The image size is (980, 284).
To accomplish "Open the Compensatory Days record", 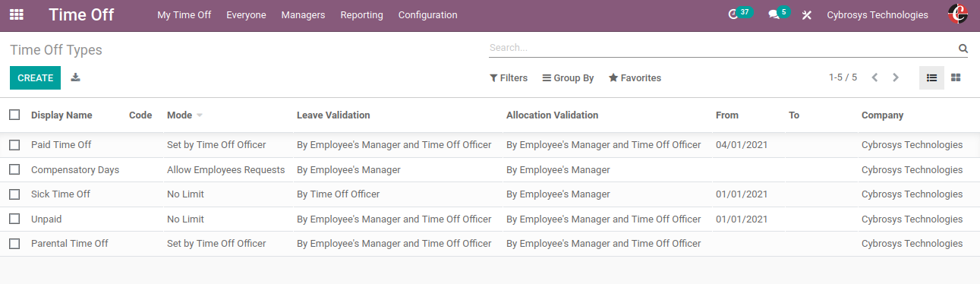I will [75, 169].
